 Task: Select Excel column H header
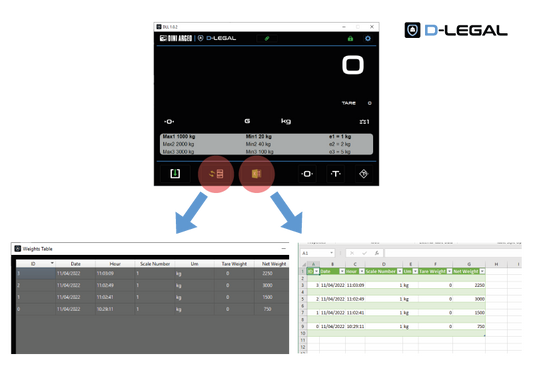[x=496, y=264]
